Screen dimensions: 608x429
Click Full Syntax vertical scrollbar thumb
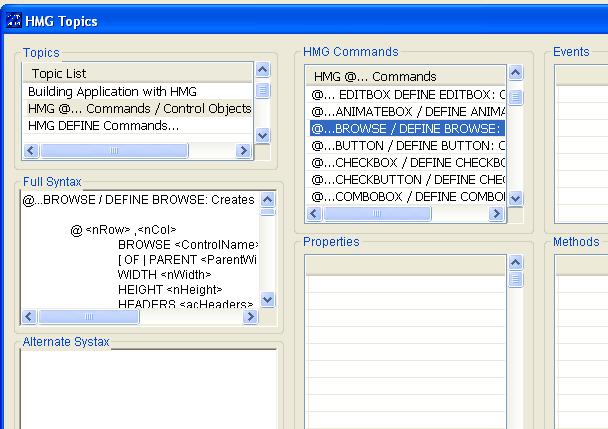point(268,212)
